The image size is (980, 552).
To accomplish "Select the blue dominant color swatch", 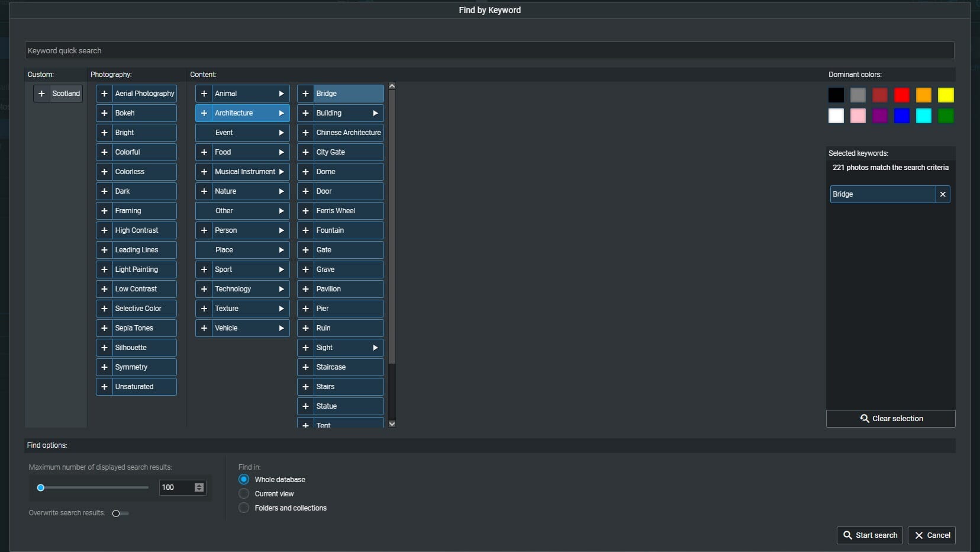I will tap(902, 116).
